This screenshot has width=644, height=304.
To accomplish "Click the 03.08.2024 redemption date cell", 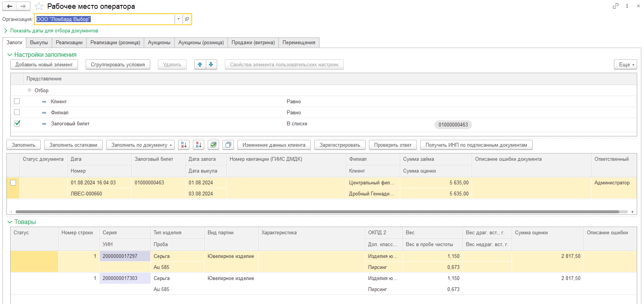I will click(206, 194).
